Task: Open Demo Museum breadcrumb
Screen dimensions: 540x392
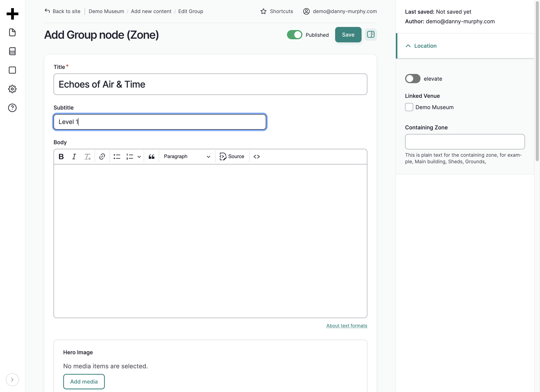Action: tap(106, 11)
